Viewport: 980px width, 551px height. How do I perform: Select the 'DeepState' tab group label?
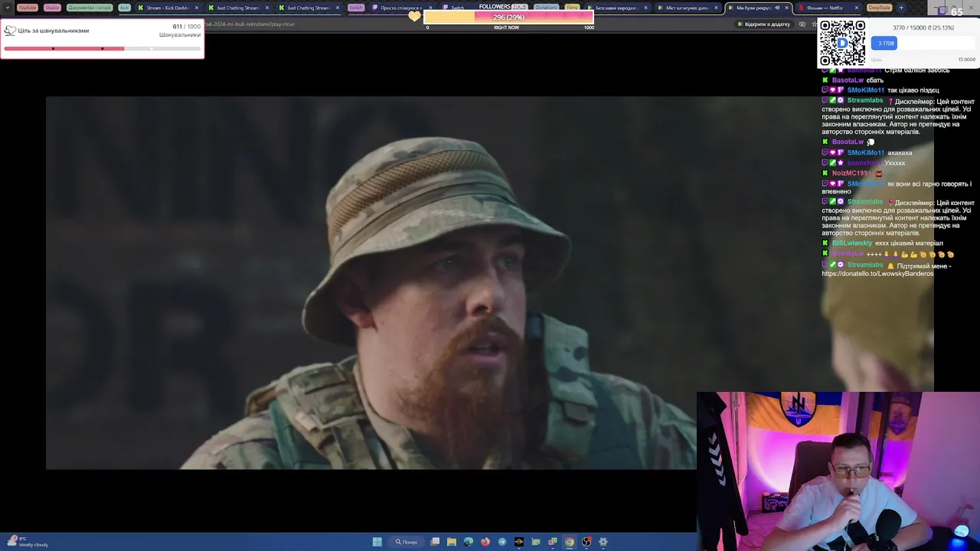(879, 8)
